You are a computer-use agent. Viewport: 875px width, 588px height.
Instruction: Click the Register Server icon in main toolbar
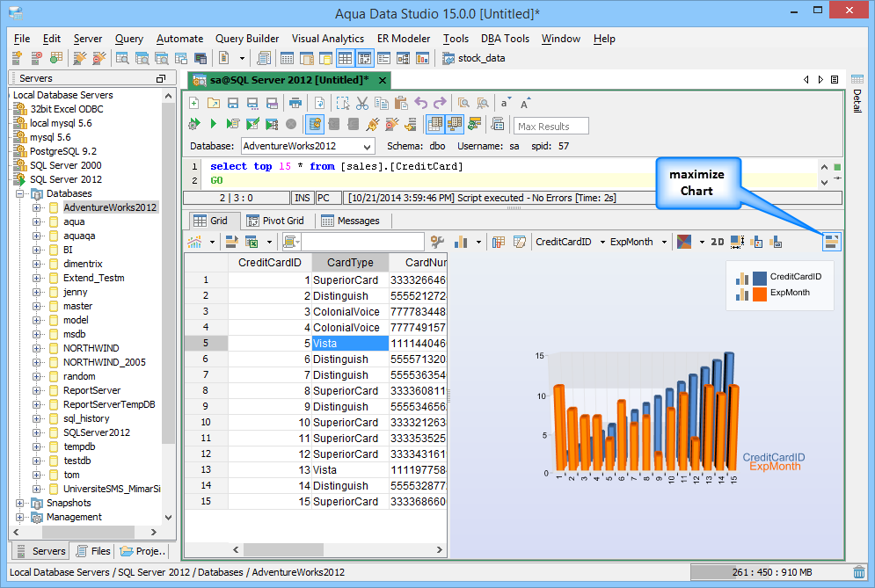click(16, 57)
